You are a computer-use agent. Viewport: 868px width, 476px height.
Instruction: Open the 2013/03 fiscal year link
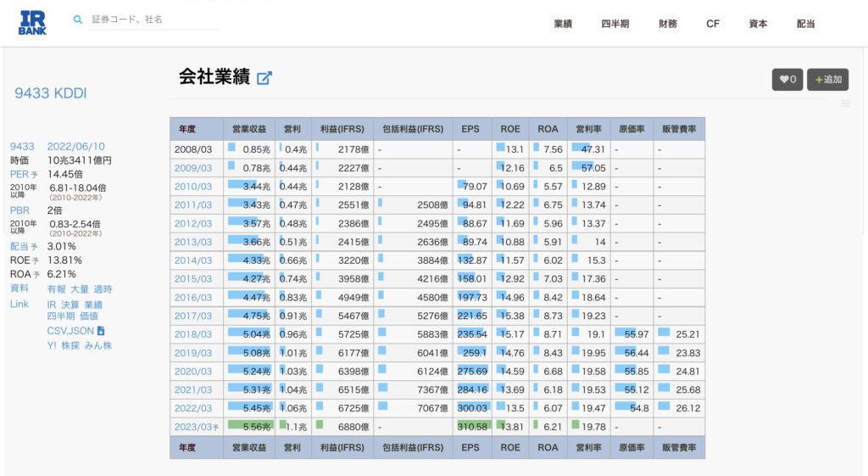pos(193,242)
